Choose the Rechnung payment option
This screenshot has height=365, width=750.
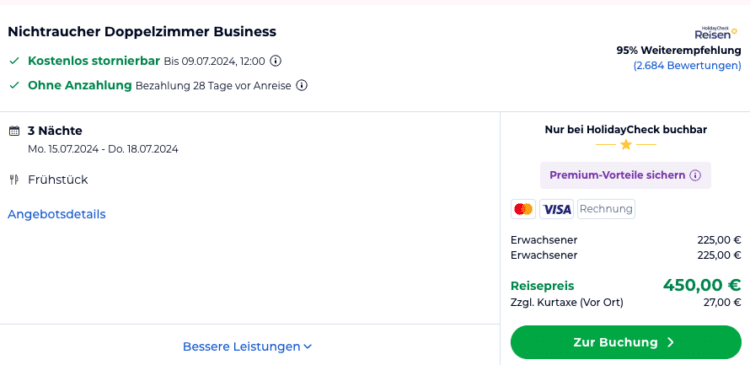606,209
